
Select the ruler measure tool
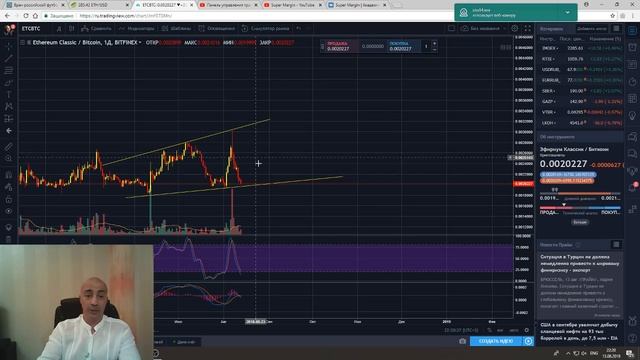[x=9, y=147]
